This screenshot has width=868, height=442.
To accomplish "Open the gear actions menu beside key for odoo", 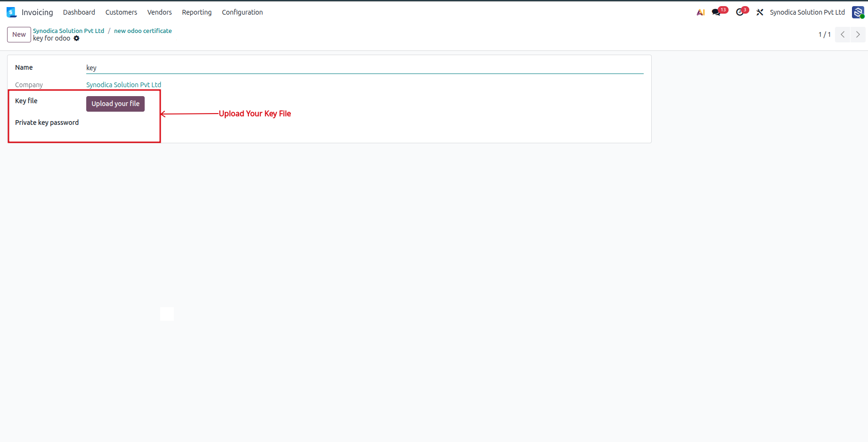I will (x=76, y=39).
